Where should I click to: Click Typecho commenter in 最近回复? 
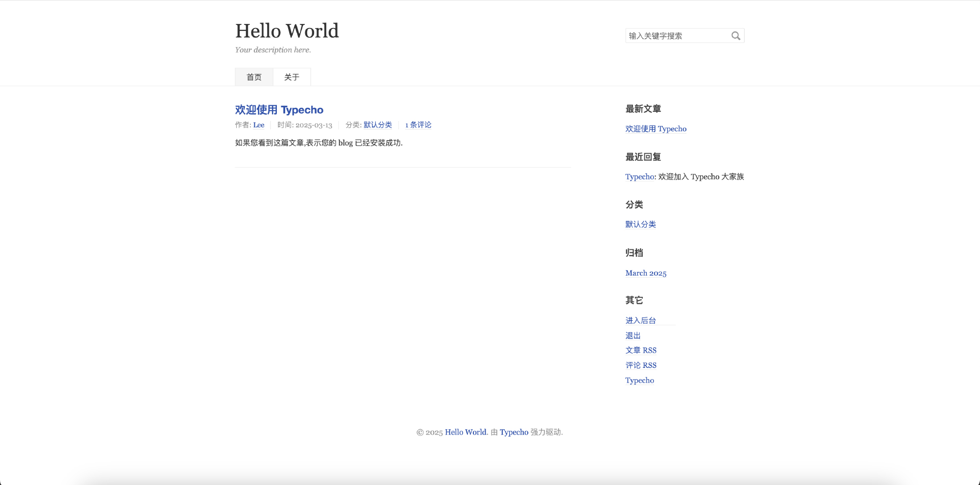click(639, 177)
